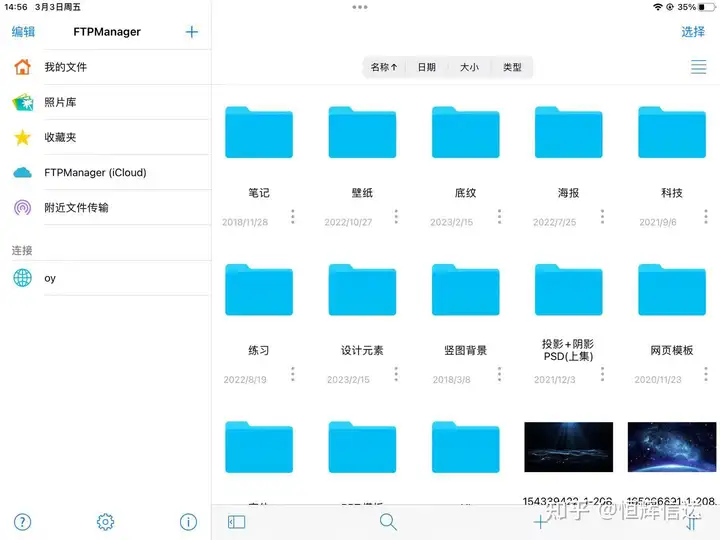720x540 pixels.
Task: Open the 壁纸 folder
Action: tap(362, 132)
